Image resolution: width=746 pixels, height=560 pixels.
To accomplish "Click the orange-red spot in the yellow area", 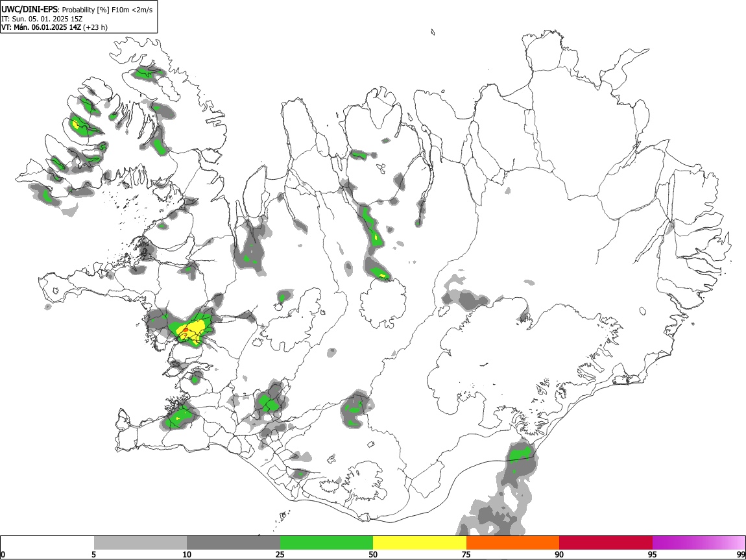I will 185,330.
